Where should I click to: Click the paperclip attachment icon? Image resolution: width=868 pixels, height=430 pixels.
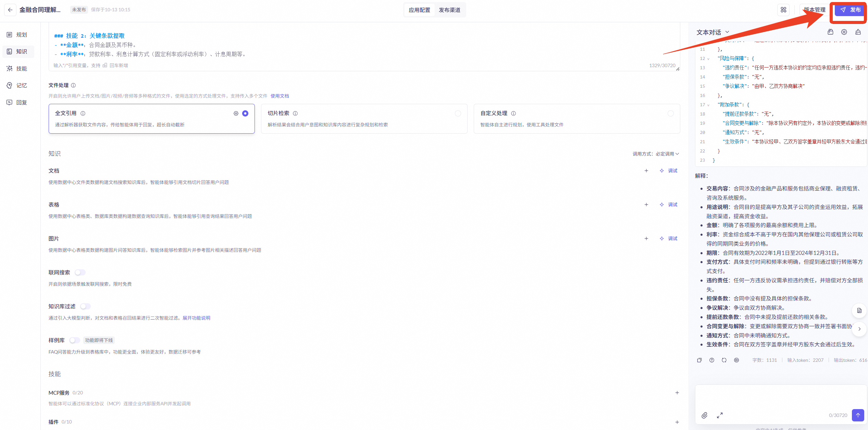[704, 415]
